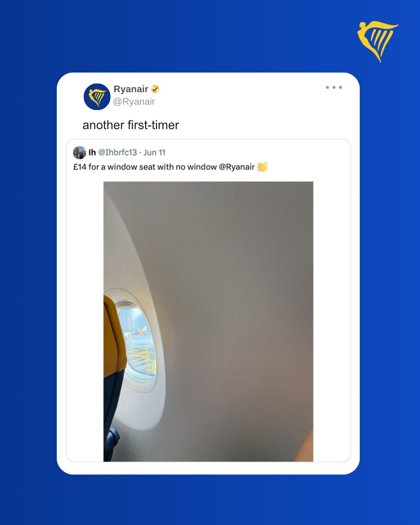Select the 'another first-timer' tweet text
Viewport: 420px width, 525px height.
pos(131,125)
